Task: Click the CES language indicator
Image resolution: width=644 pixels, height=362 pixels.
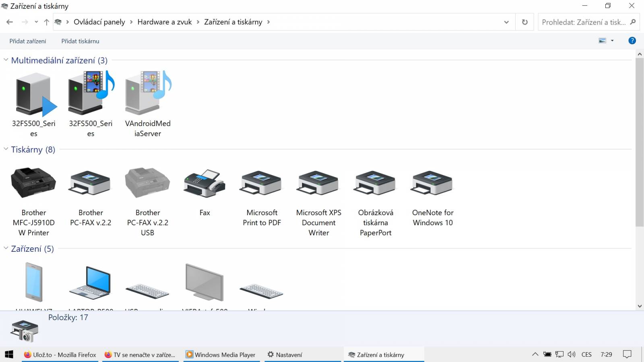Action: click(x=586, y=354)
